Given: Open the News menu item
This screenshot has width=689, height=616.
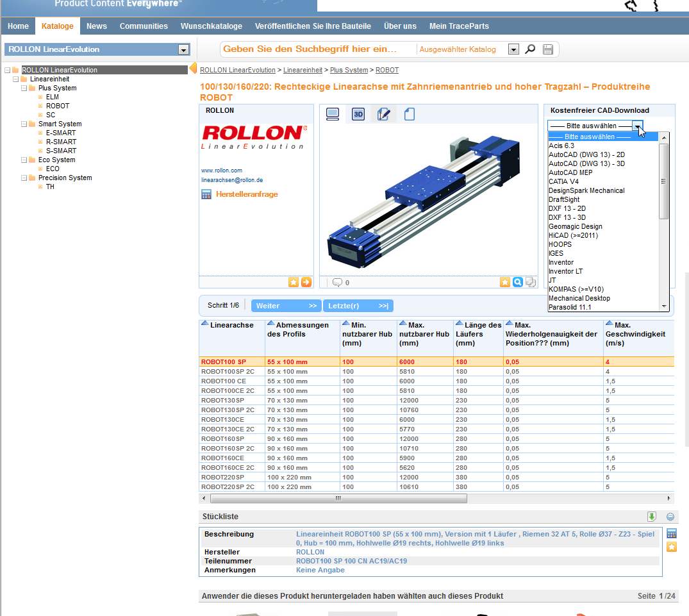Looking at the screenshot, I should (x=97, y=26).
